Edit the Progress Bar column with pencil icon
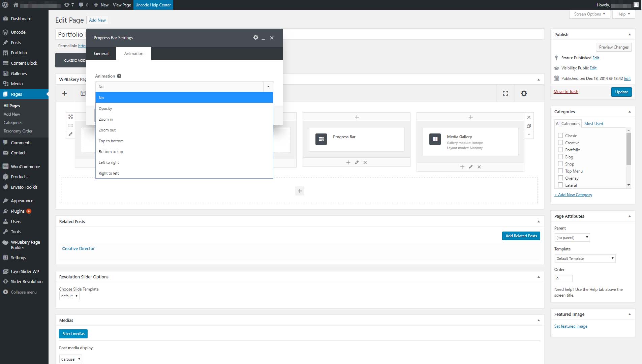Image resolution: width=642 pixels, height=364 pixels. [357, 162]
